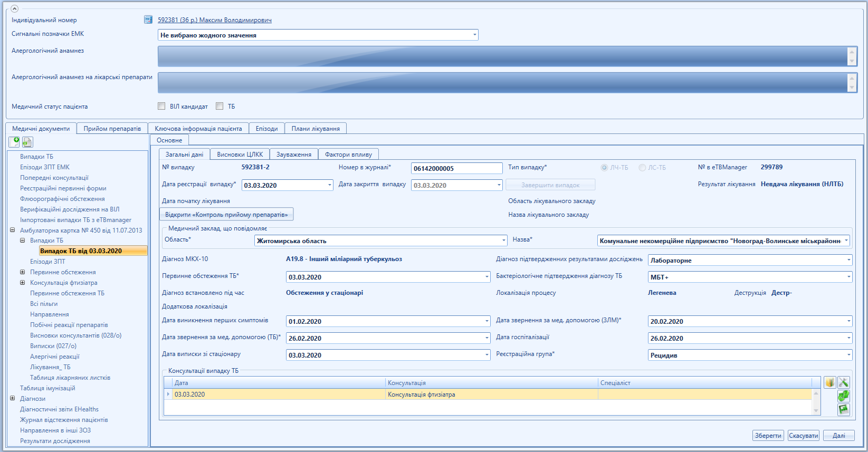The height and width of the screenshot is (452, 868).
Task: Click second document icon above the tree
Action: coord(27,142)
